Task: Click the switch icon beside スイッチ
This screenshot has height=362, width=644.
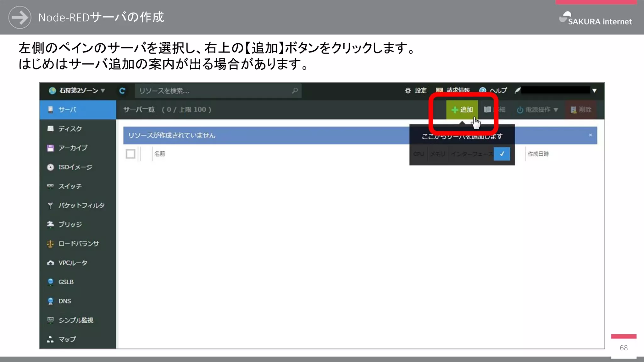Action: click(50, 186)
